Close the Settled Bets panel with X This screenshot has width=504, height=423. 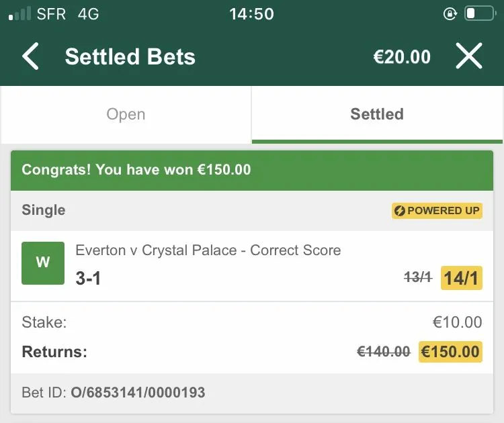coord(469,56)
